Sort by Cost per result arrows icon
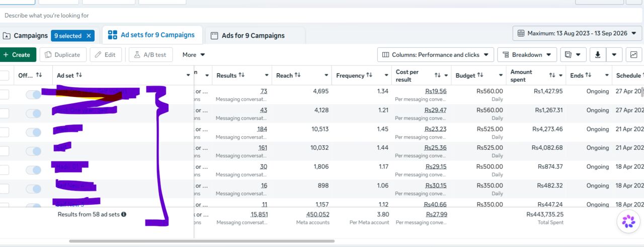The image size is (644, 247). point(438,75)
